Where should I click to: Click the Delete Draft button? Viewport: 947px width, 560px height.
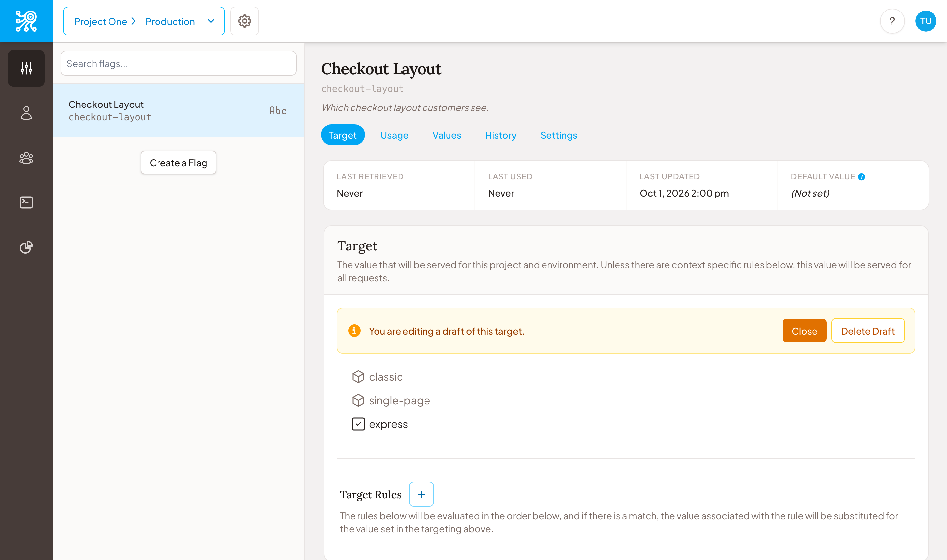(867, 331)
